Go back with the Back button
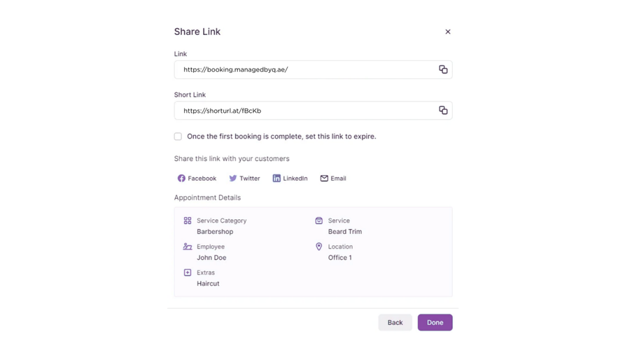 pyautogui.click(x=395, y=323)
